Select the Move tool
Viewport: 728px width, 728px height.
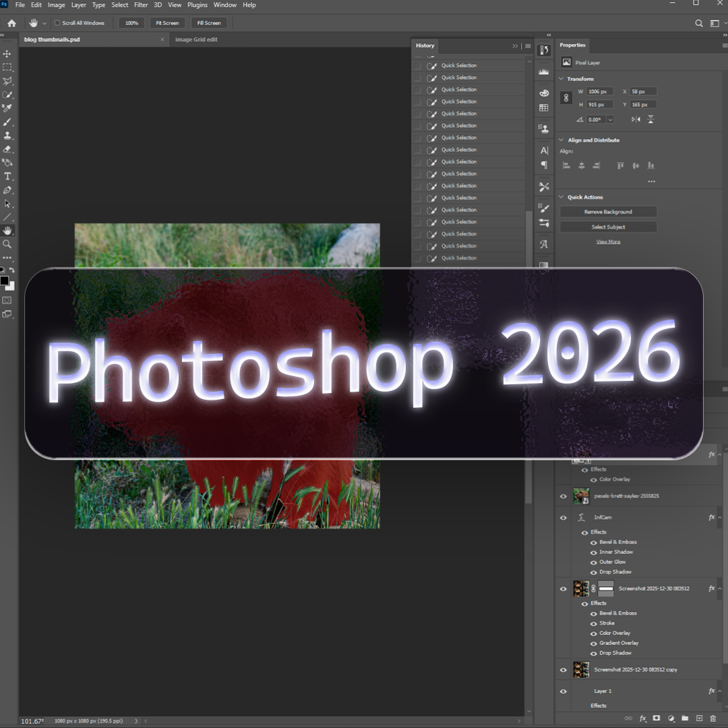click(8, 54)
